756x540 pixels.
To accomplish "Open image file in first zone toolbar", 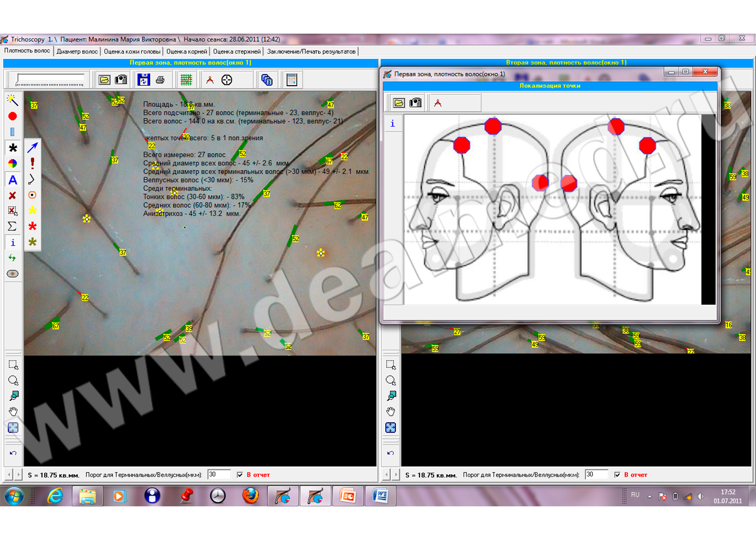I will (x=104, y=80).
